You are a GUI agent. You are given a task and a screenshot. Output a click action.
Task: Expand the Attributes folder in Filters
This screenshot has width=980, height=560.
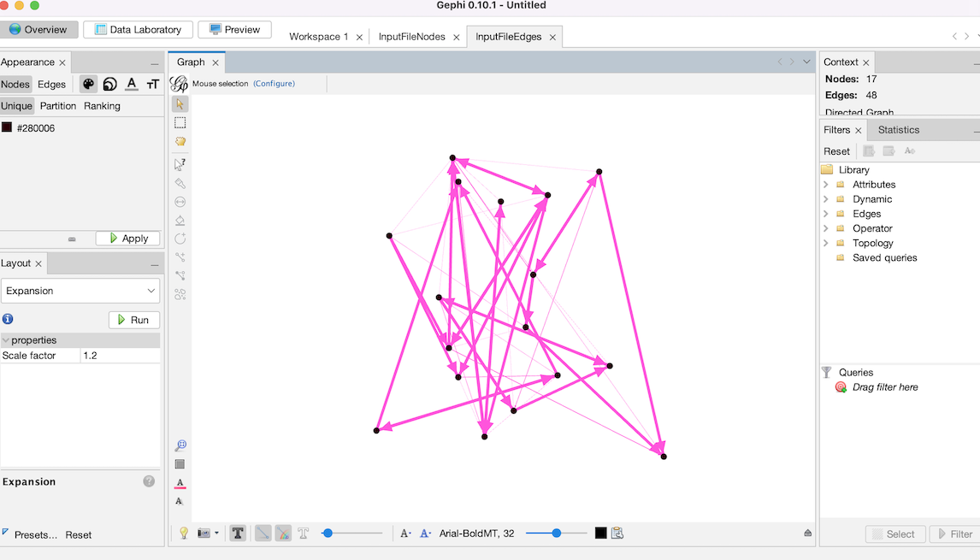[x=826, y=185]
